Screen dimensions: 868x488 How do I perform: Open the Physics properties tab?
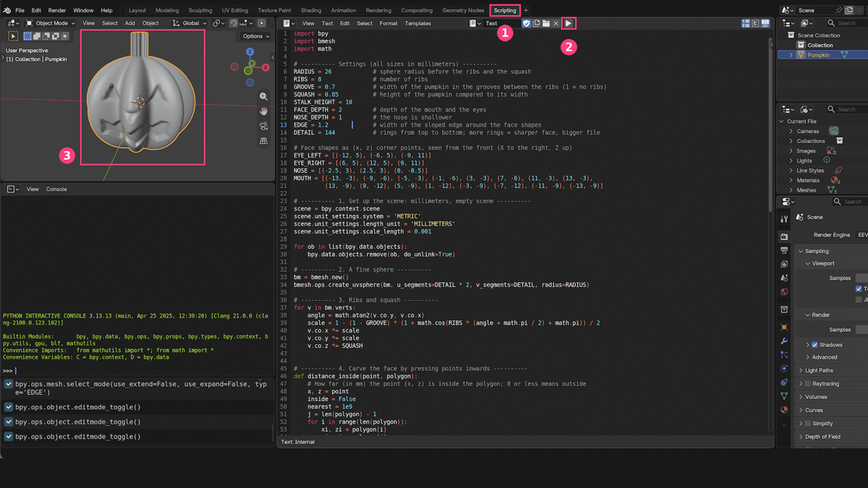(784, 368)
